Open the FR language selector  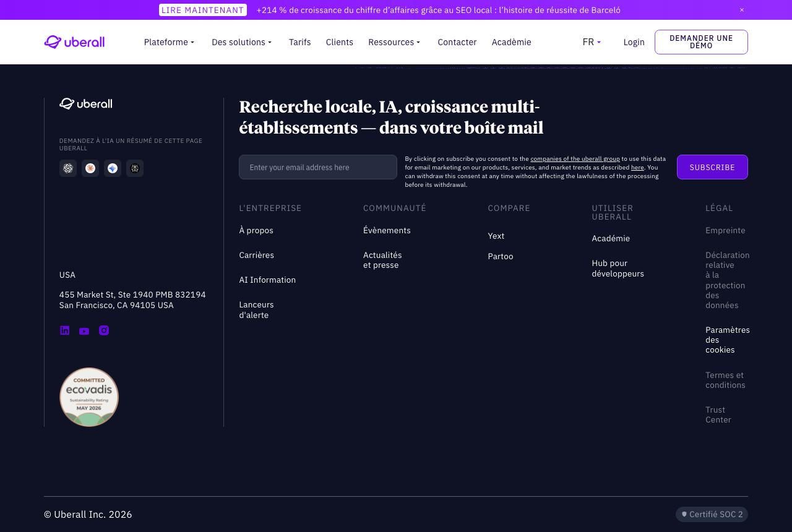click(592, 42)
